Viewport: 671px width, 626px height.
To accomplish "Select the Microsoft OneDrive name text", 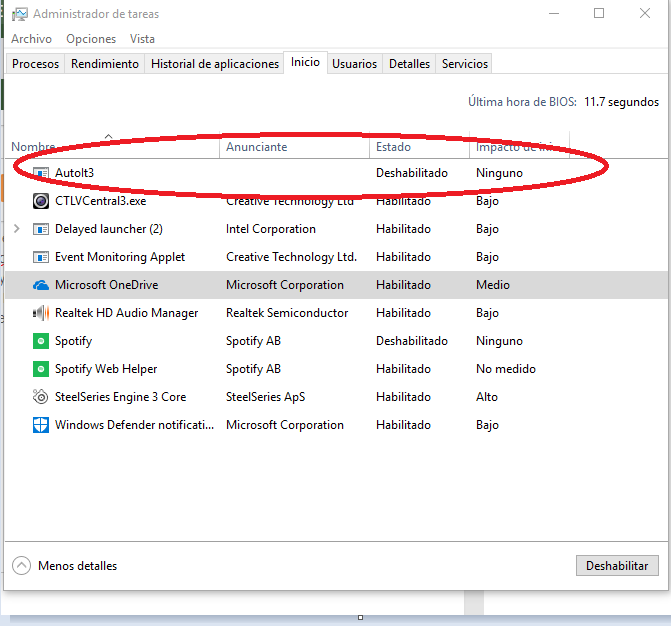I will [x=107, y=285].
